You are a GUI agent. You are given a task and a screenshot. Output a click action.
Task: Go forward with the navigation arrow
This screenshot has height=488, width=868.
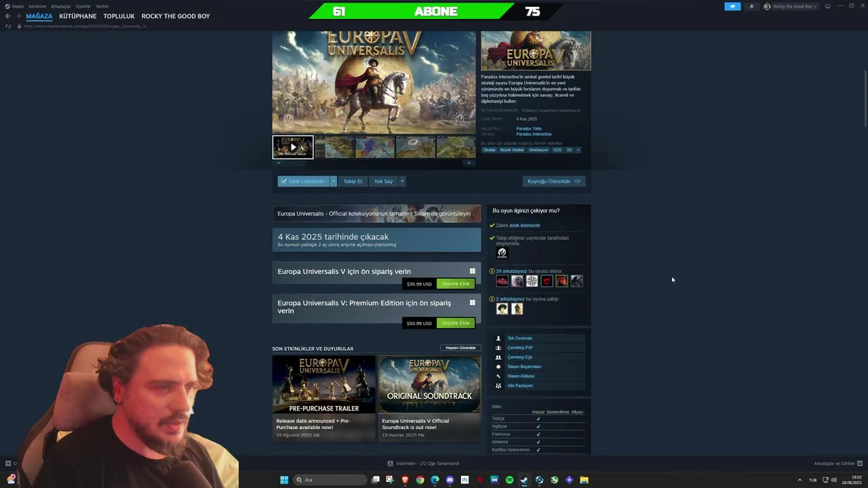tap(18, 16)
